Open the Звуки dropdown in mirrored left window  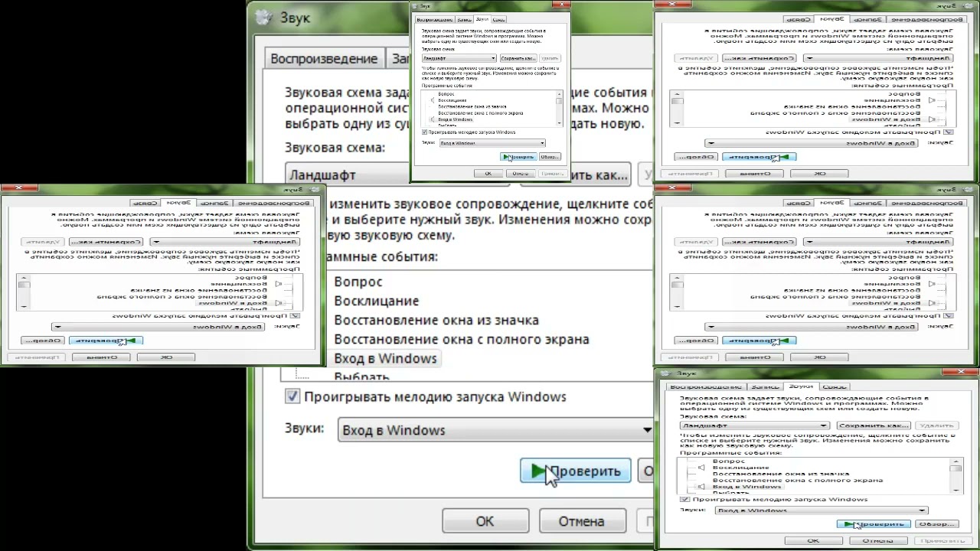158,327
